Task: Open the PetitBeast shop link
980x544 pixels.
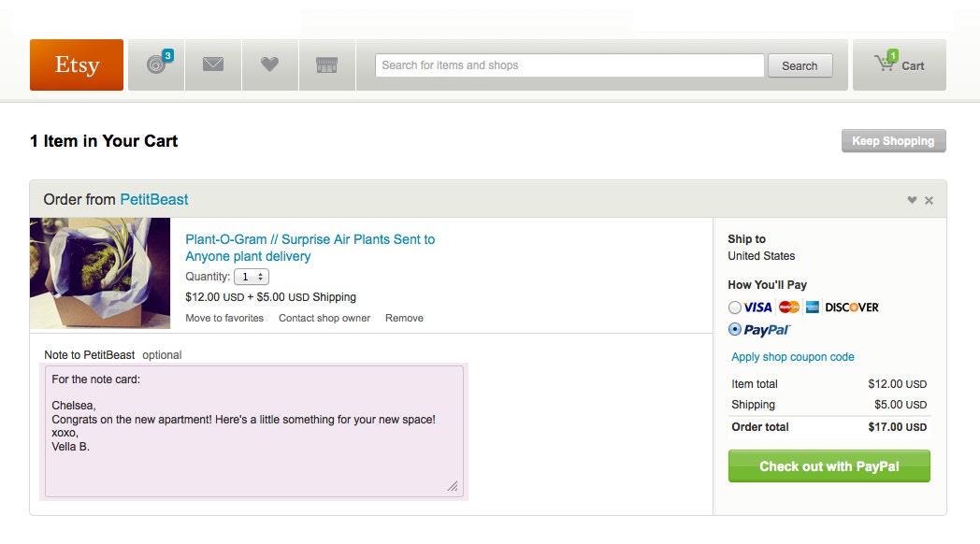Action: (x=153, y=199)
